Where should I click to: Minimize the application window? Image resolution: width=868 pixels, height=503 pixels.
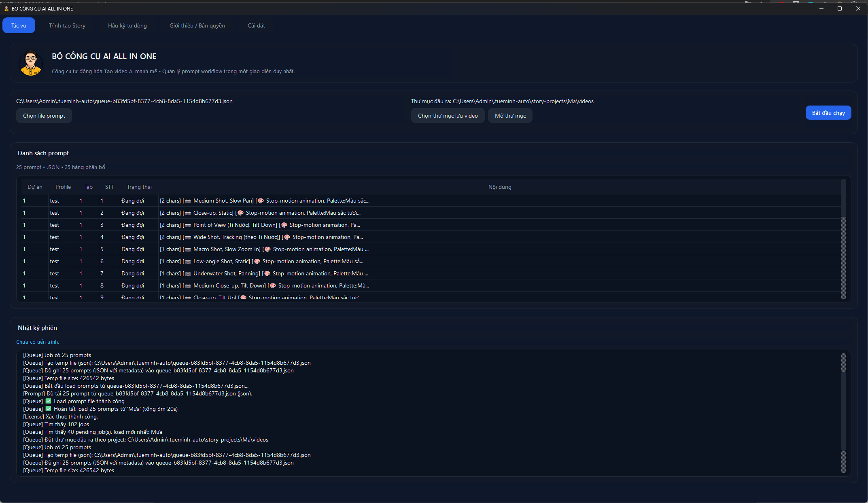point(821,8)
